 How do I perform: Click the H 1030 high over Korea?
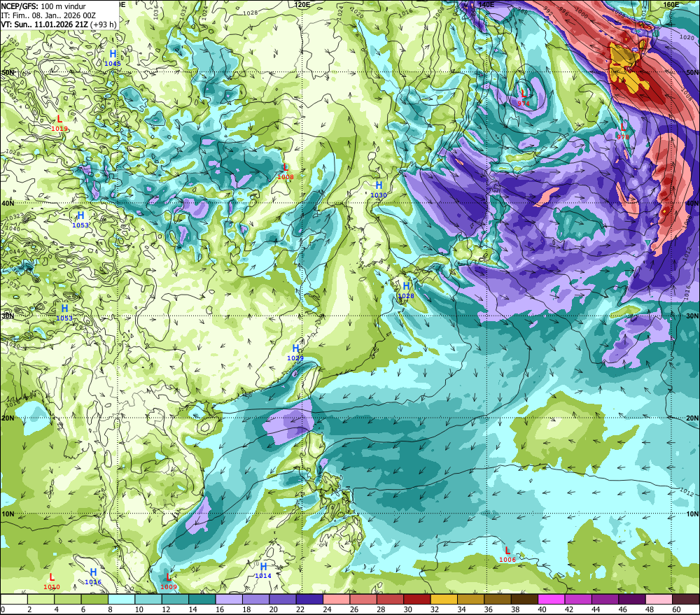pyautogui.click(x=379, y=190)
